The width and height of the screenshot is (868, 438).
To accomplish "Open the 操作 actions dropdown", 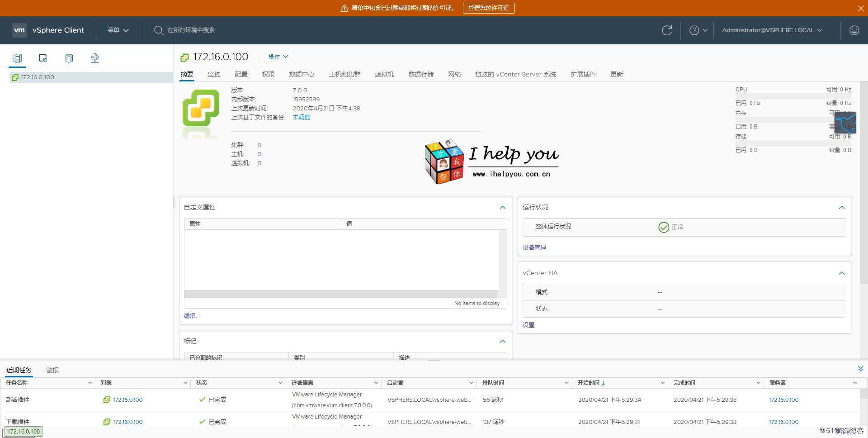I will tap(278, 57).
